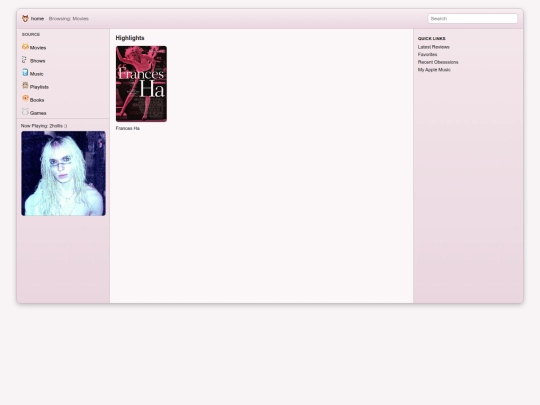Click the Movies source icon
540x405 pixels.
(x=25, y=46)
